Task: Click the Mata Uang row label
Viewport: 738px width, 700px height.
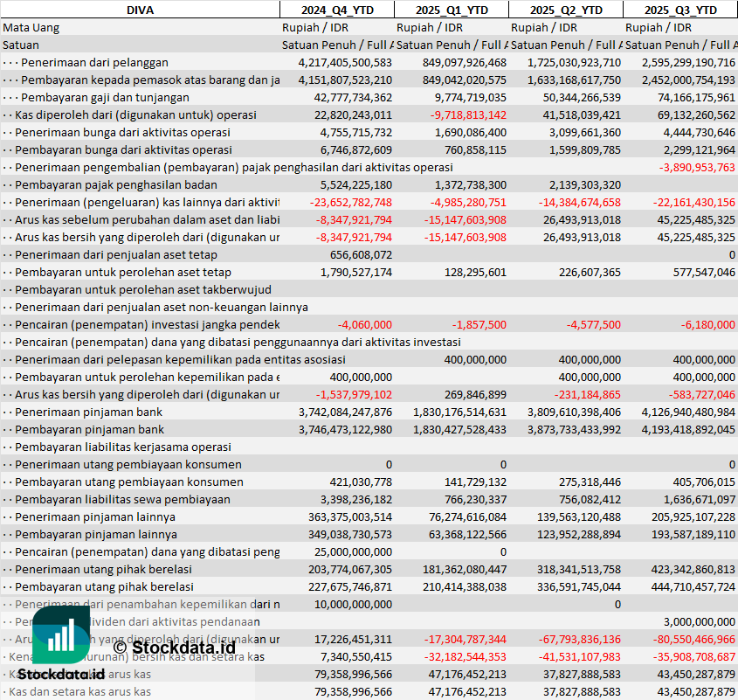Action: pos(31,28)
